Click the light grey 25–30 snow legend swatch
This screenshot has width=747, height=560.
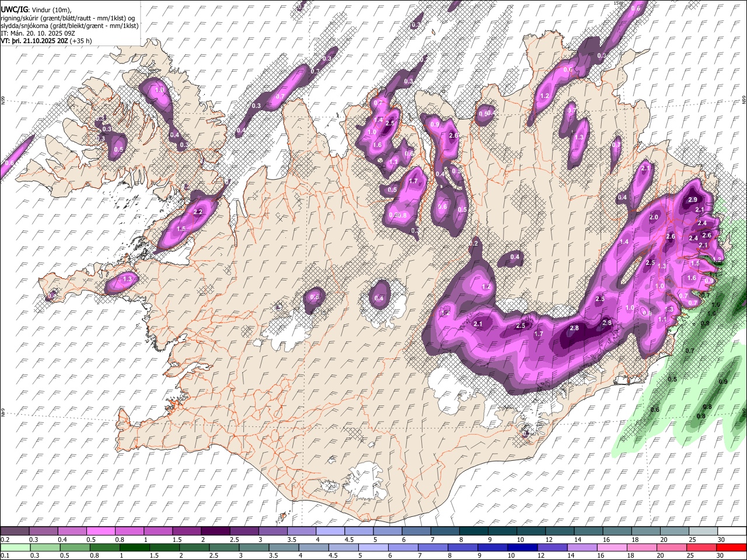(x=703, y=531)
